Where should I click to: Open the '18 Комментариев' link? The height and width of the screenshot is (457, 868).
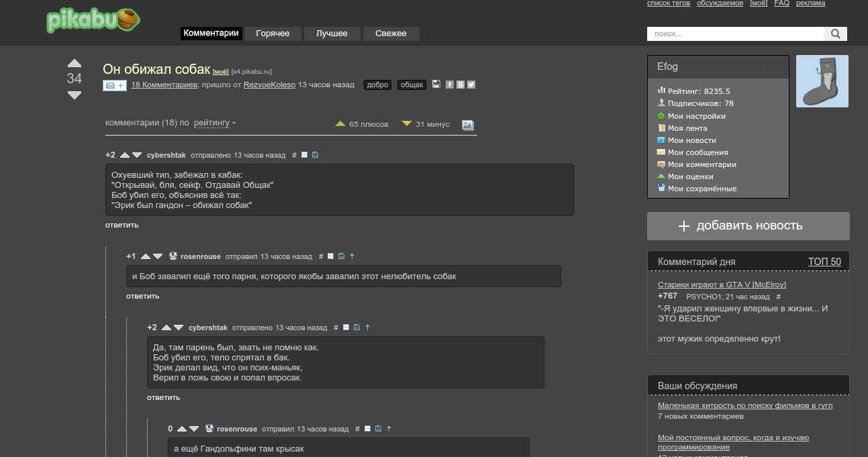pos(164,85)
